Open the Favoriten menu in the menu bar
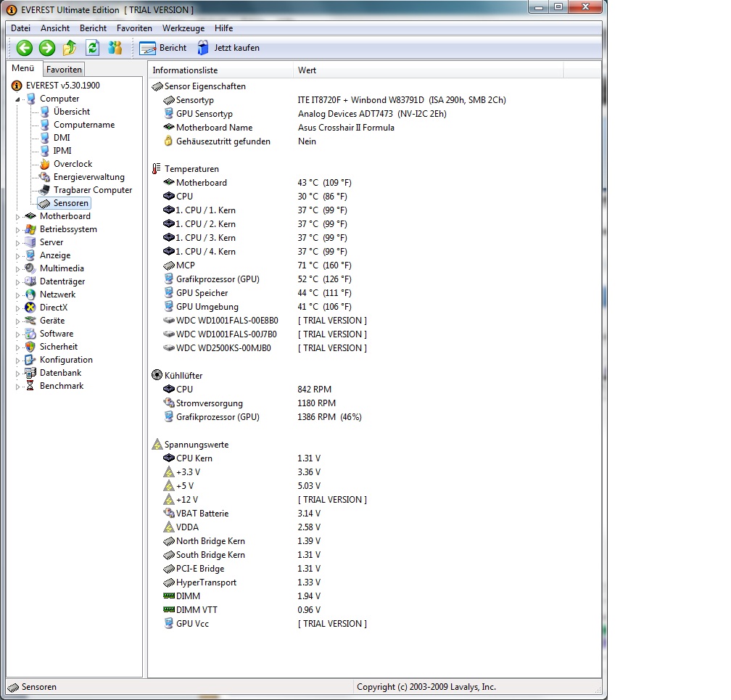This screenshot has width=731, height=700. pos(134,28)
